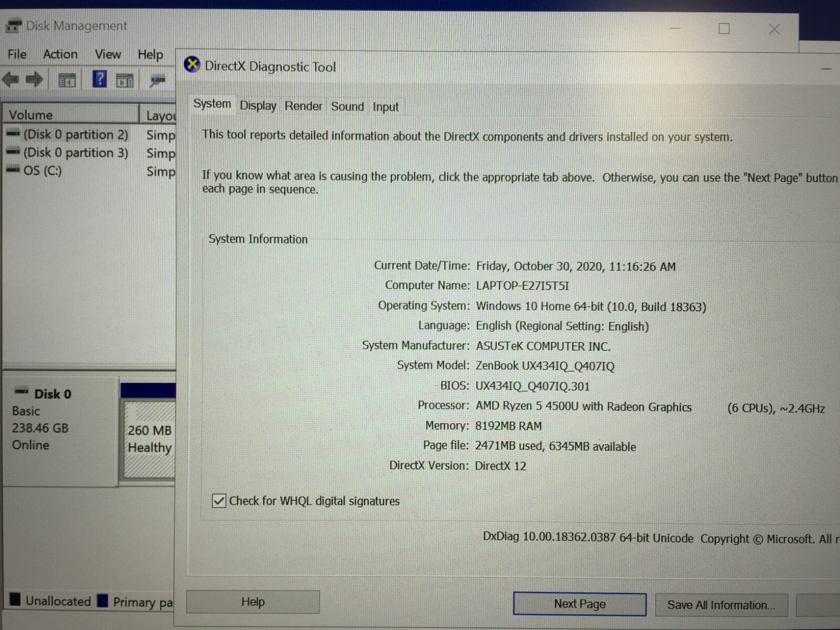Click the 238.46 GB disk size text

(x=40, y=428)
